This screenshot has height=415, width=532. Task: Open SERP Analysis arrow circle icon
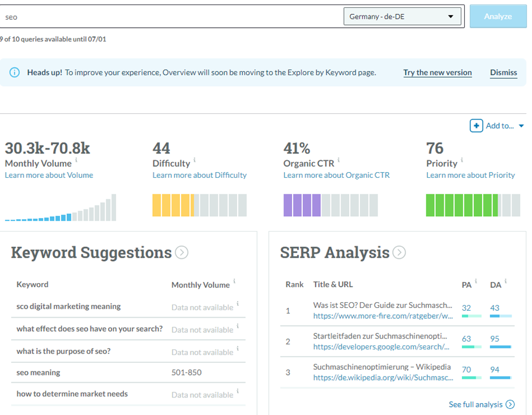tap(399, 253)
